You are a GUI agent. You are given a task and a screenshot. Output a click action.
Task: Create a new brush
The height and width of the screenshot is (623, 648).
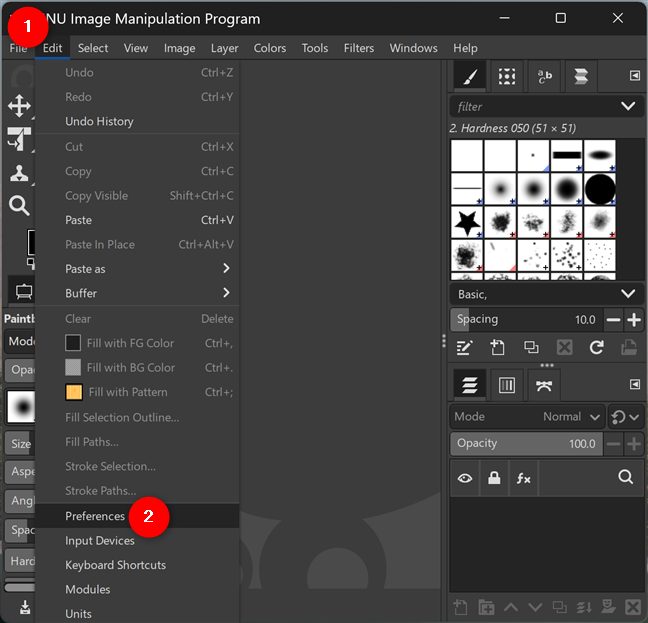click(x=498, y=347)
